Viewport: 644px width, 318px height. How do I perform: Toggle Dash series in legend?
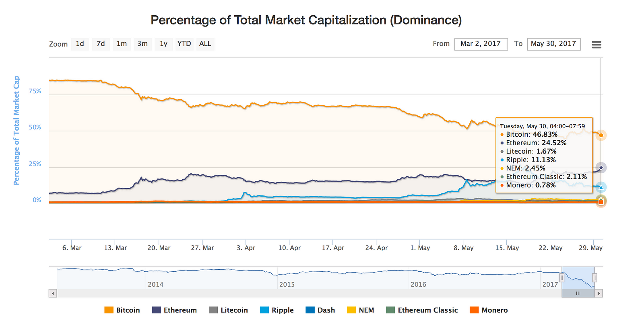pos(320,310)
